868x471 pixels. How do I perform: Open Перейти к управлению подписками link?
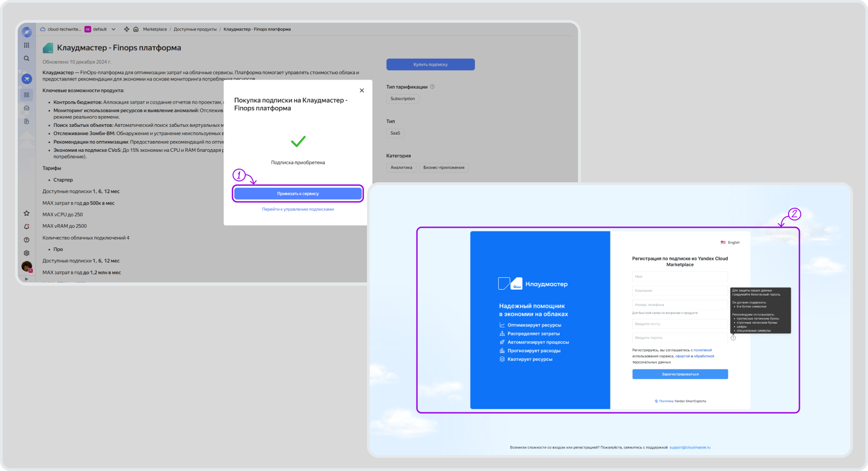(298, 210)
